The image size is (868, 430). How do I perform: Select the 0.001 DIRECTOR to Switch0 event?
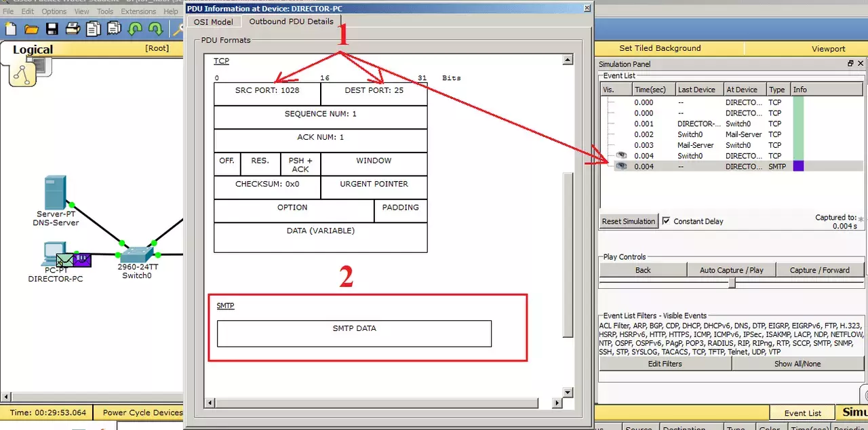click(731, 124)
